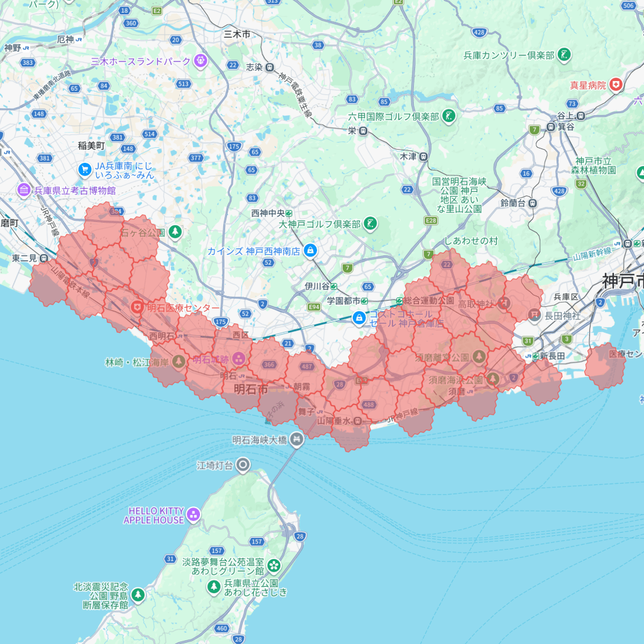The image size is (644, 644).
Task: Click the 三木ホースランドパーク purple marker
Action: [x=201, y=61]
